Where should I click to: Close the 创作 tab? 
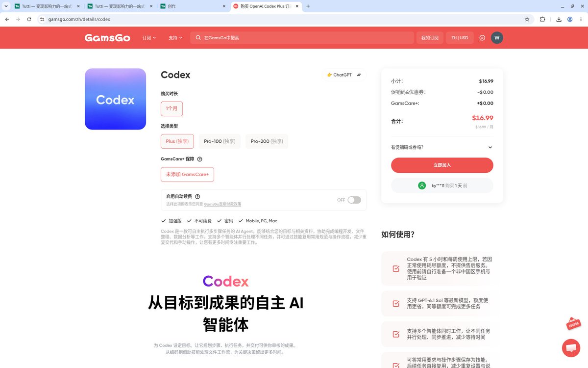(x=224, y=6)
